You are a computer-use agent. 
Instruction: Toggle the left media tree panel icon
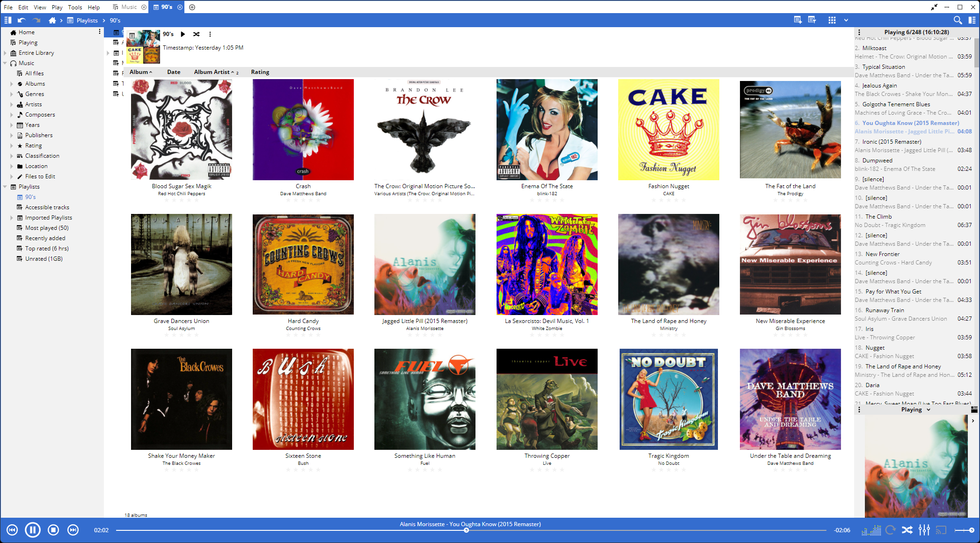pyautogui.click(x=7, y=20)
